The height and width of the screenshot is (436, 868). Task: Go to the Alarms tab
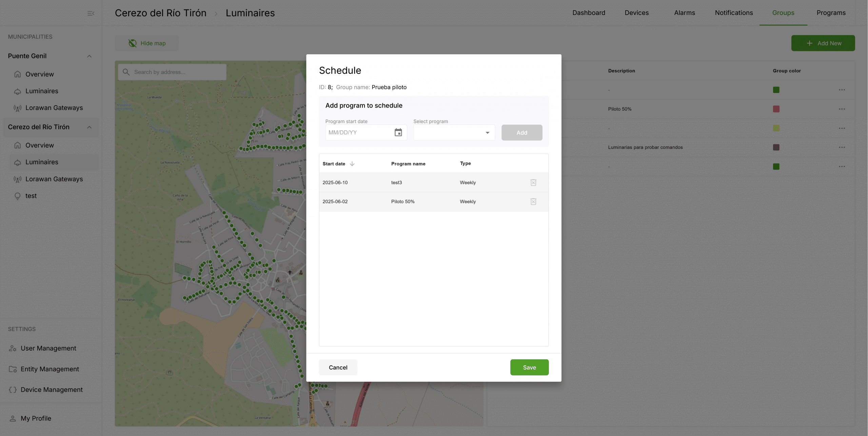684,13
